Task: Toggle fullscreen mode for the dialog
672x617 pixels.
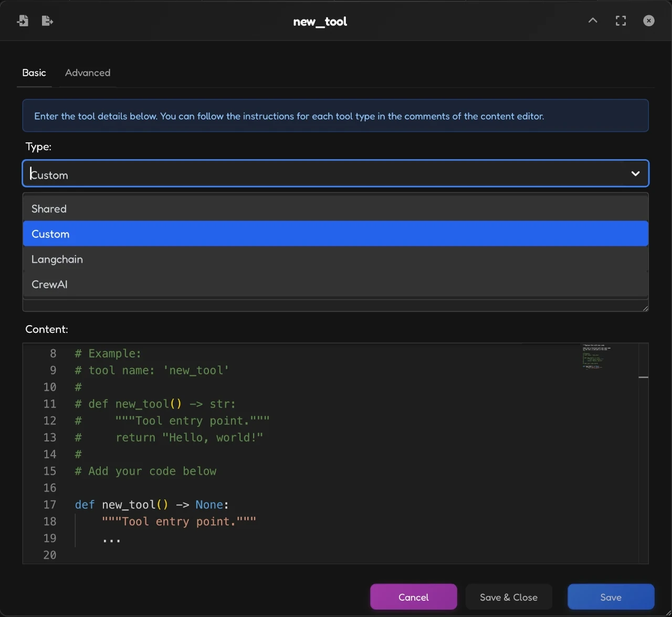Action: [x=621, y=20]
